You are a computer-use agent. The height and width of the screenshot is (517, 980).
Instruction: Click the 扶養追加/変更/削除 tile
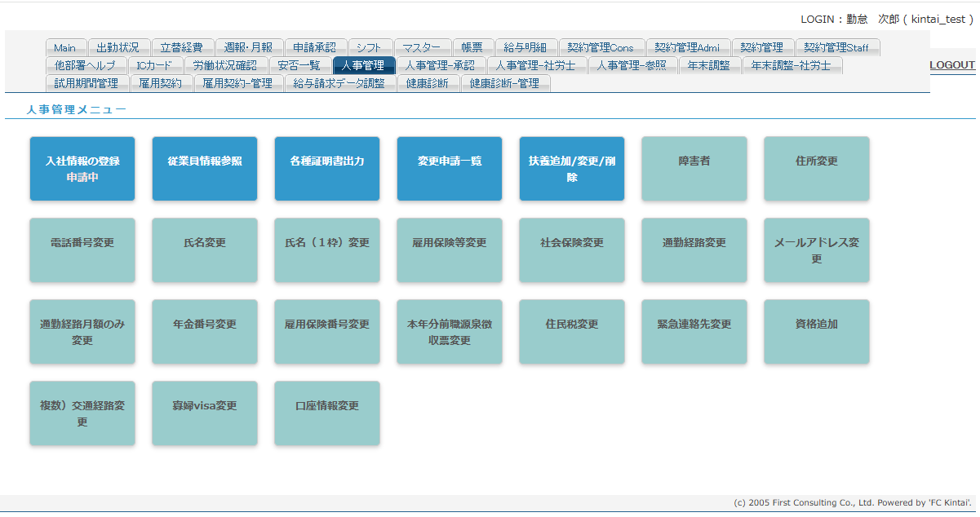pyautogui.click(x=572, y=169)
